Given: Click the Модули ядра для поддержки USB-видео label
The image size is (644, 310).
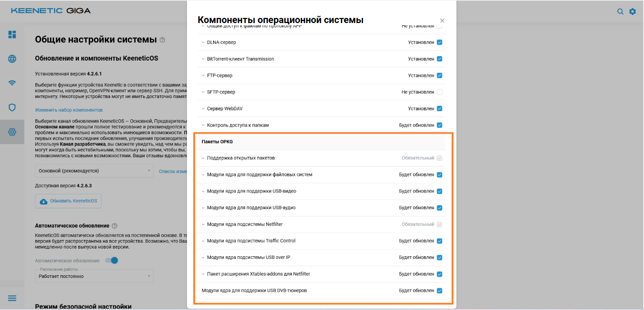Looking at the screenshot, I should click(252, 191).
